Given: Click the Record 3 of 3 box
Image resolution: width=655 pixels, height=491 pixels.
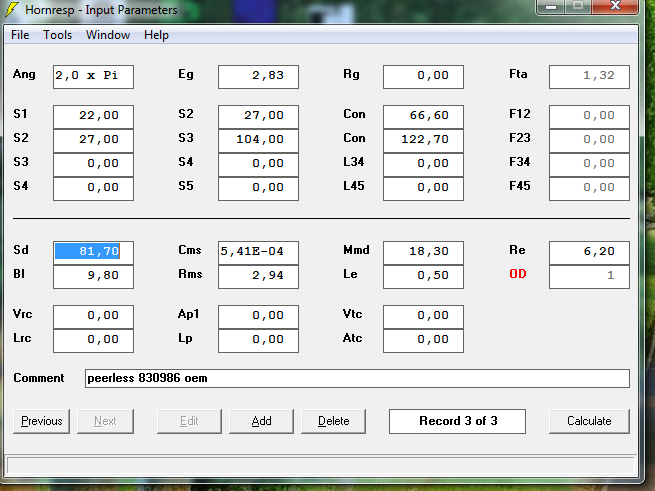Looking at the screenshot, I should (x=457, y=421).
